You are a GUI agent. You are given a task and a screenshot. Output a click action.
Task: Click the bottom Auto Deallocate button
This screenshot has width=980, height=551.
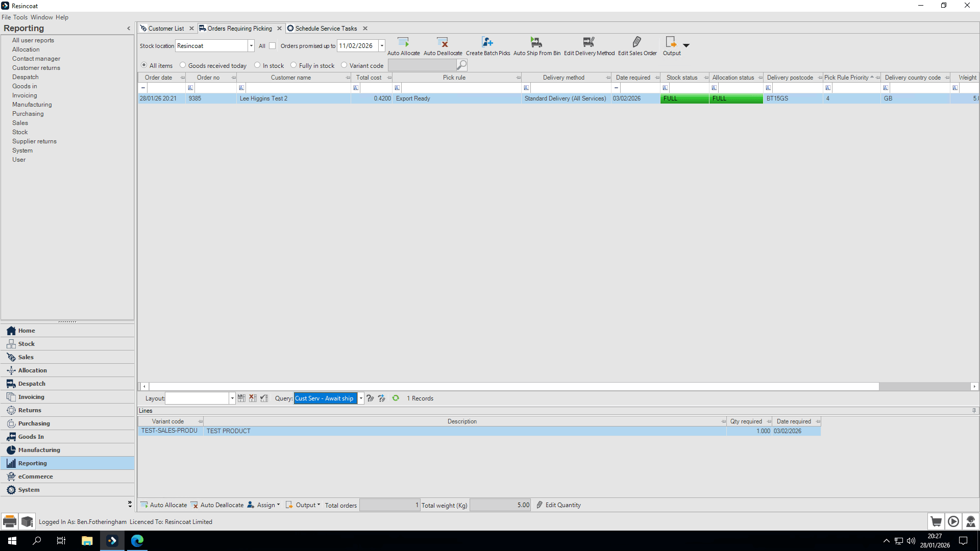tap(217, 505)
